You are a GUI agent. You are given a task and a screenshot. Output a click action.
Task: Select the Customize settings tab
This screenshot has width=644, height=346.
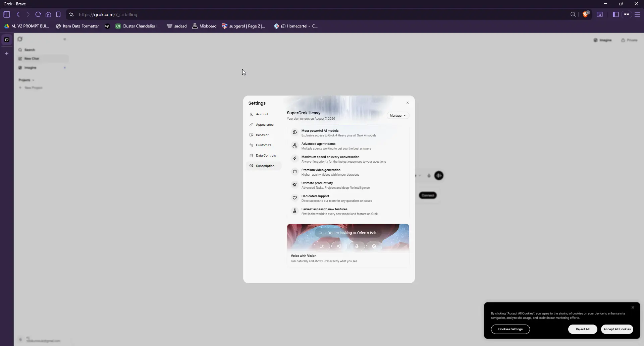pos(263,145)
